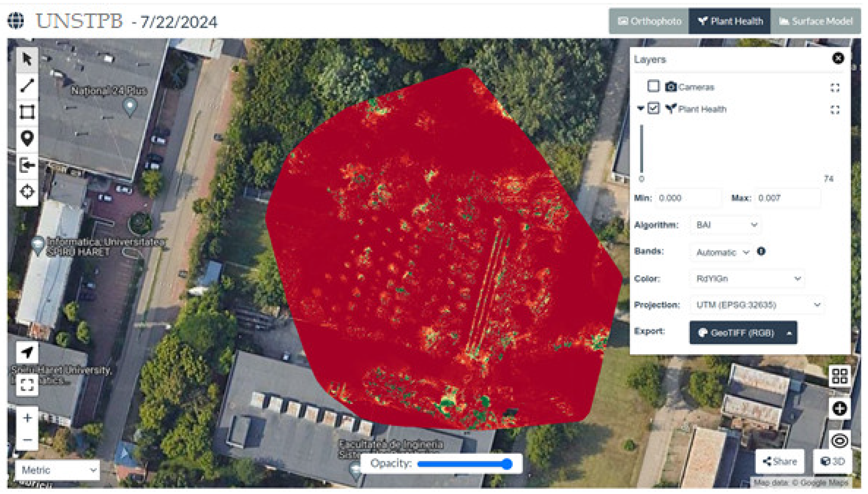The height and width of the screenshot is (494, 868).
Task: Enable the Cameras layer checkbox
Action: coord(653,87)
